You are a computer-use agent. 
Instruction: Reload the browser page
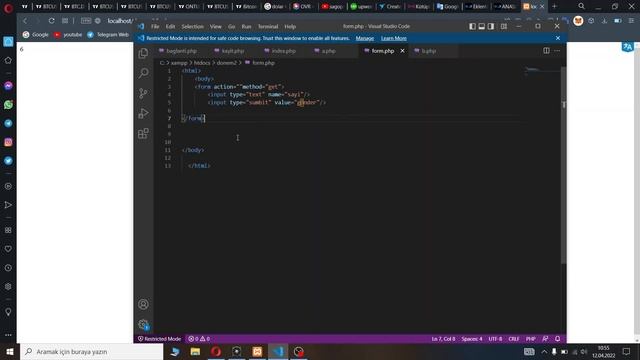51,21
